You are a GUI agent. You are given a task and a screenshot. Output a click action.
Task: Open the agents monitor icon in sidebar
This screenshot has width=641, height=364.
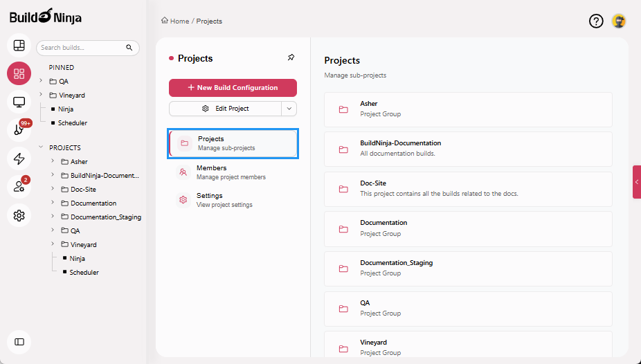(x=19, y=102)
